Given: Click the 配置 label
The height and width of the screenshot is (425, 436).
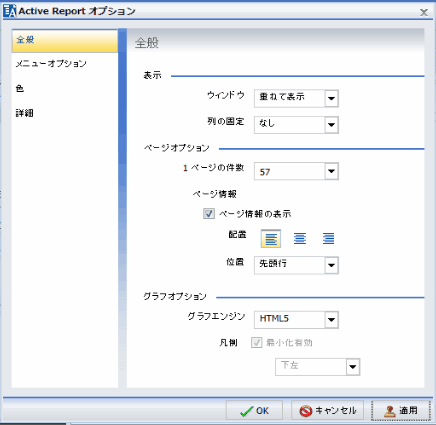Looking at the screenshot, I should [237, 235].
